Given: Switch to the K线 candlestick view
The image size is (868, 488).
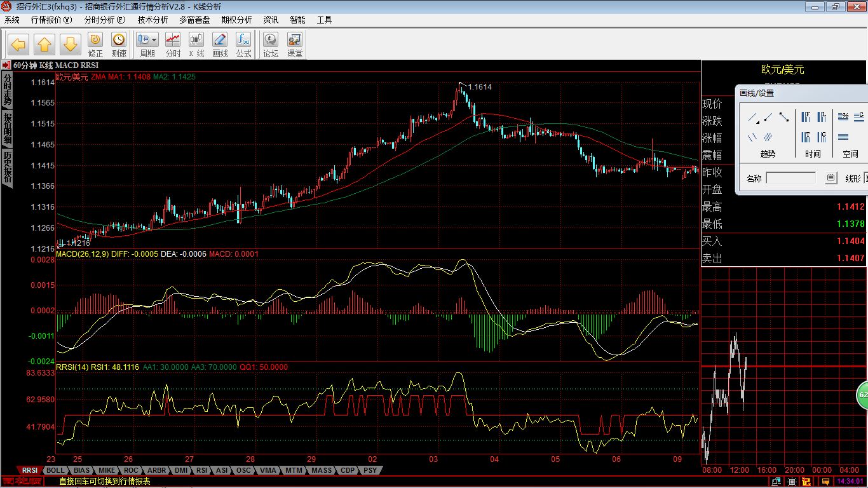Looking at the screenshot, I should (x=196, y=45).
